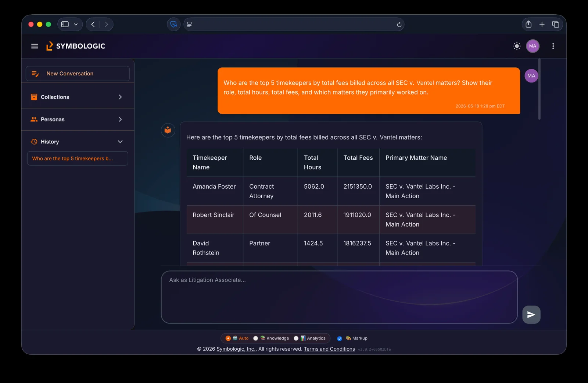Collapse the History section chevron
The height and width of the screenshot is (383, 588).
(120, 142)
